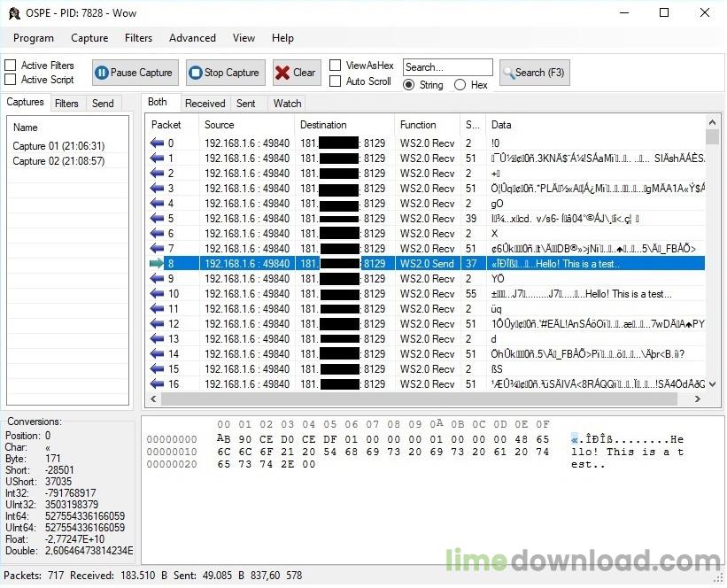727x588 pixels.
Task: Click the receive arrow of packet 10
Action: coord(157,293)
